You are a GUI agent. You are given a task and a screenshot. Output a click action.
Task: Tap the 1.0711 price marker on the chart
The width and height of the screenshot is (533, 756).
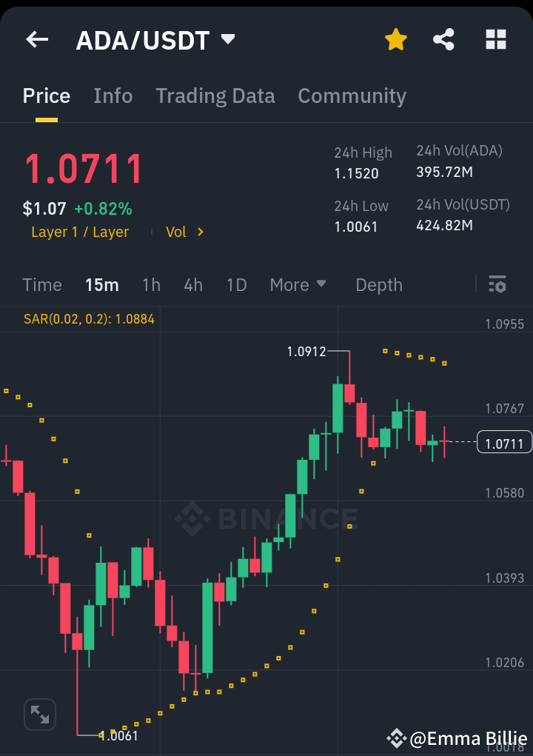(504, 441)
